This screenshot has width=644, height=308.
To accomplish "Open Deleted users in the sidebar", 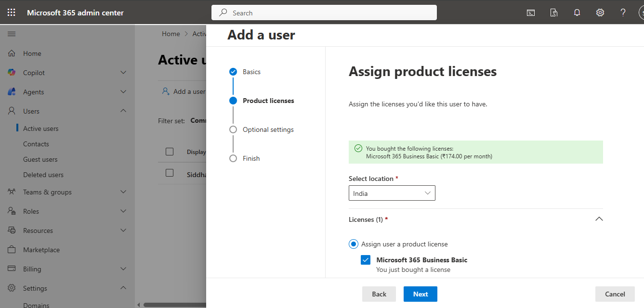I will tap(43, 175).
